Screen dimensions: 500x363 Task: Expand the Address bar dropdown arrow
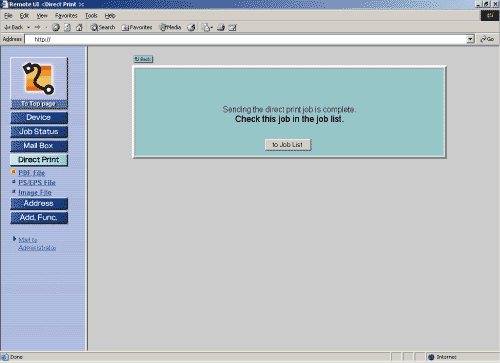[x=470, y=39]
